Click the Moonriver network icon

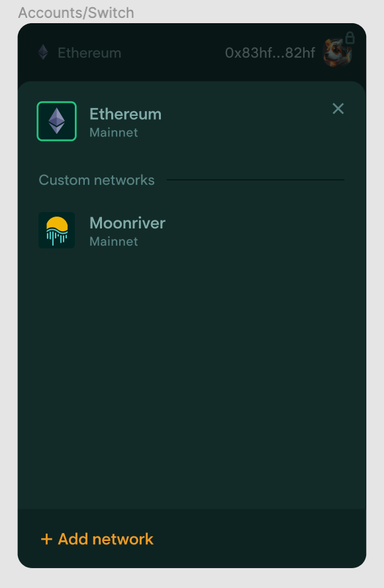pos(57,230)
